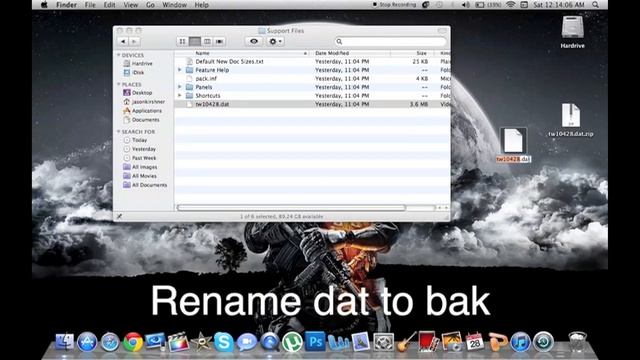Image resolution: width=640 pixels, height=360 pixels.
Task: Launch iTunes from the Dock
Action: pos(520,342)
